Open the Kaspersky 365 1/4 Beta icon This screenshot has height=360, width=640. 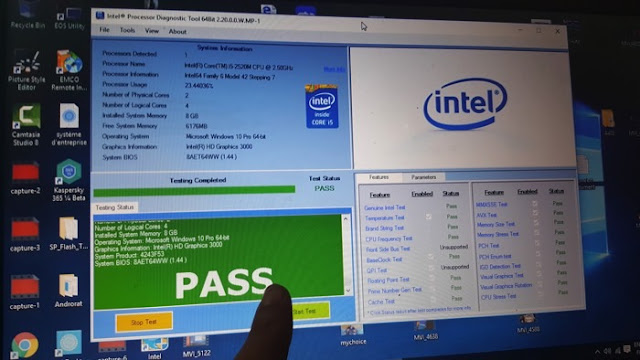tap(69, 180)
